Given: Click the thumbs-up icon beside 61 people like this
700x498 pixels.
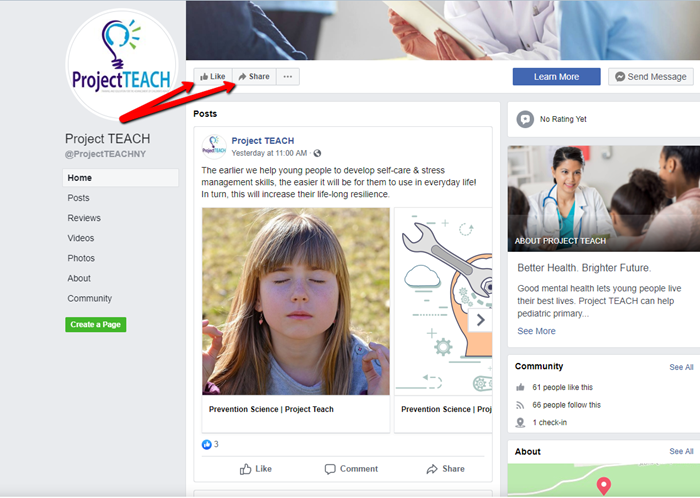Looking at the screenshot, I should click(520, 387).
